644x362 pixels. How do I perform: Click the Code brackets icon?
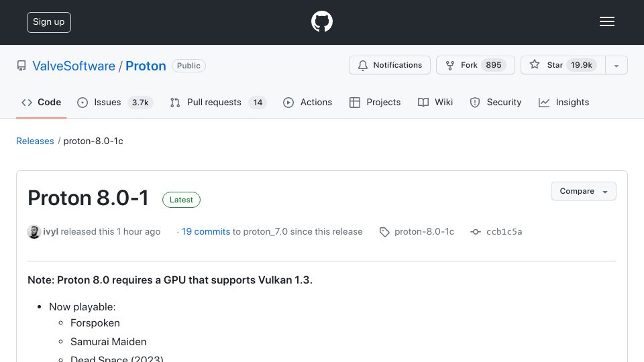point(27,103)
